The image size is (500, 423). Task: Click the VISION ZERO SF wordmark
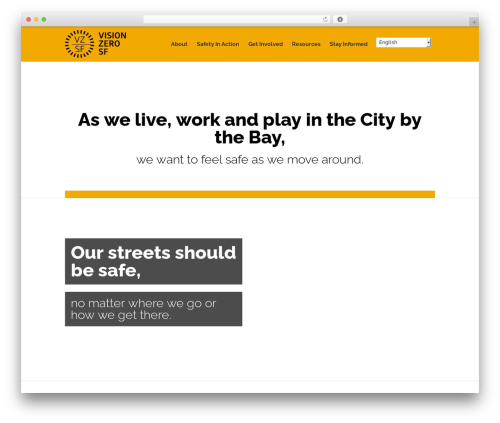[x=112, y=44]
